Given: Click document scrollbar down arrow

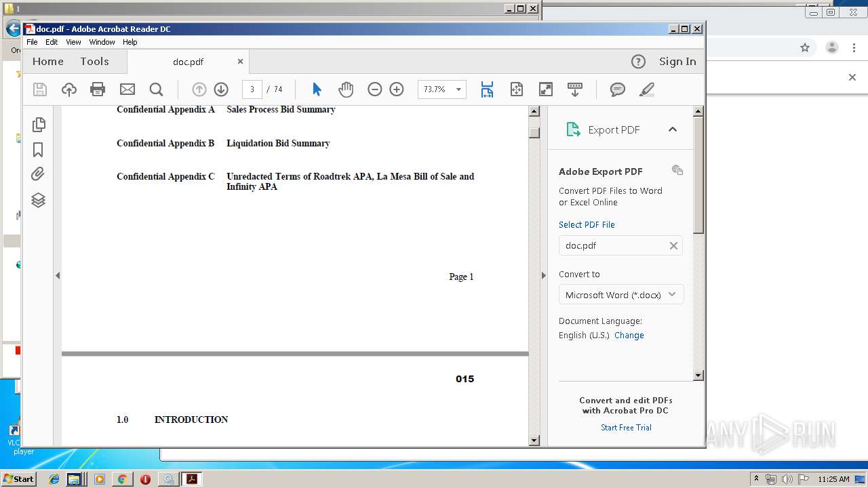Looking at the screenshot, I should (534, 441).
